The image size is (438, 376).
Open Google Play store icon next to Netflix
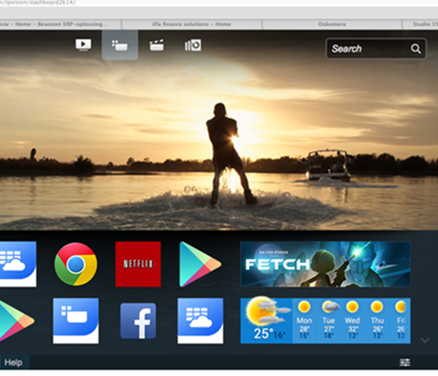click(x=200, y=264)
